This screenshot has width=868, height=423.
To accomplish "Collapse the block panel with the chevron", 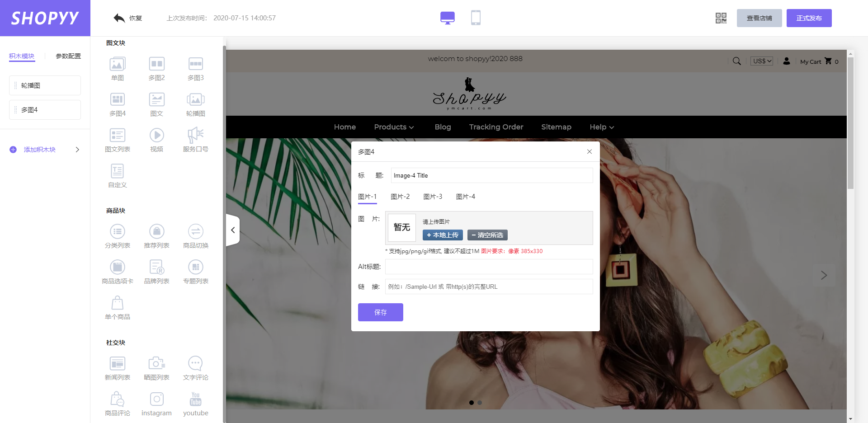I will (x=233, y=230).
